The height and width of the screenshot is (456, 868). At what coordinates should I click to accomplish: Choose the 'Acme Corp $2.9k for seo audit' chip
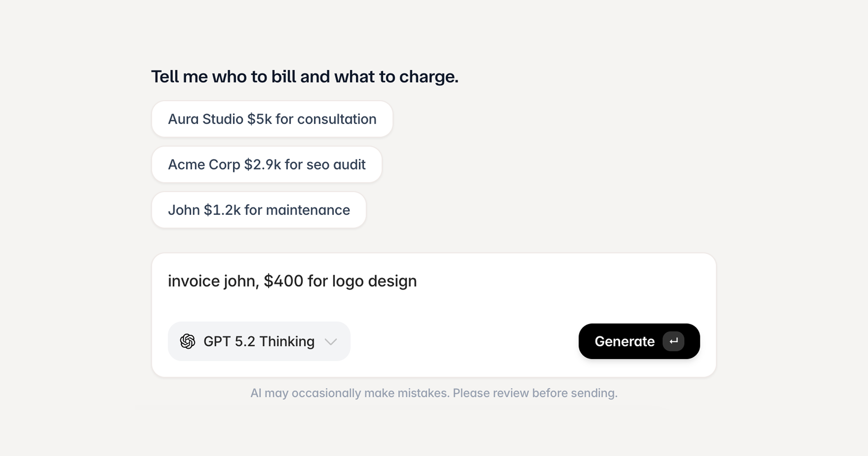point(267,165)
